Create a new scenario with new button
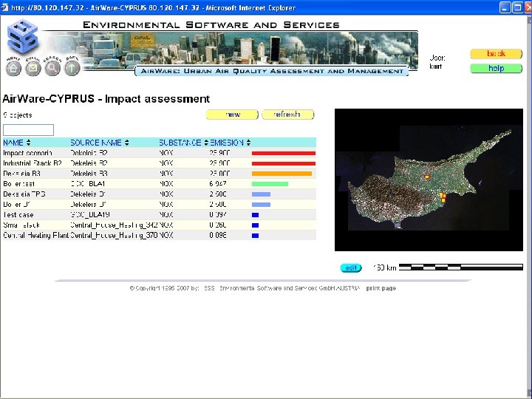 pos(233,115)
